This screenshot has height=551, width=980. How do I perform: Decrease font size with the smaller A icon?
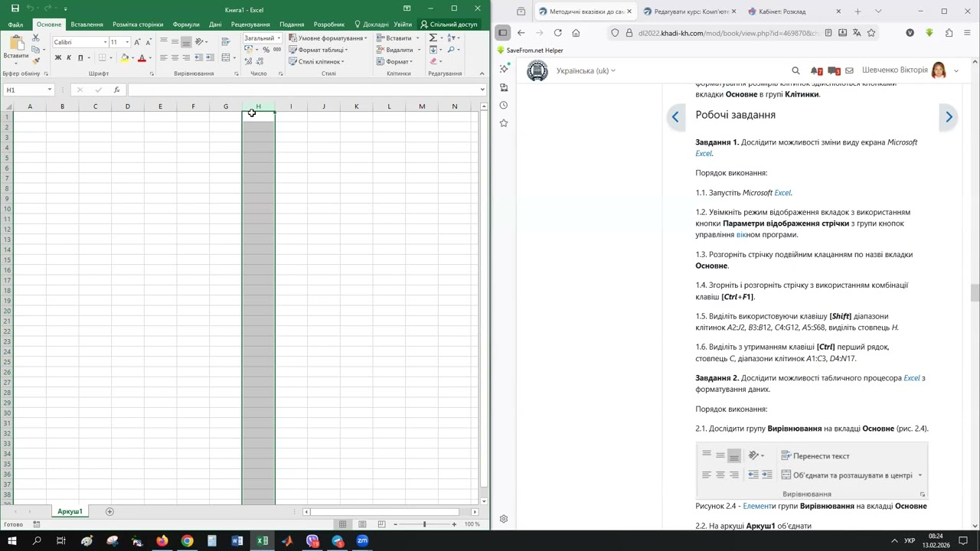coord(148,42)
